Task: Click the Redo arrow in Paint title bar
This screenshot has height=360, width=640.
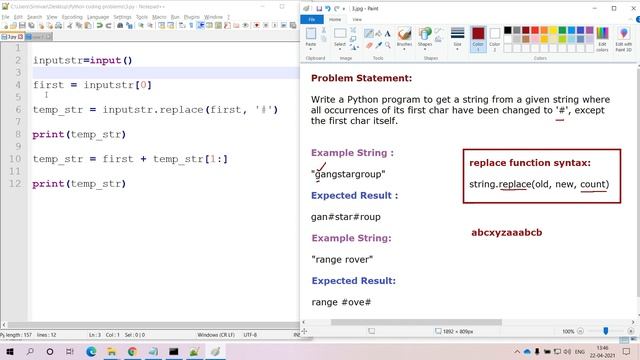Action: pyautogui.click(x=337, y=9)
